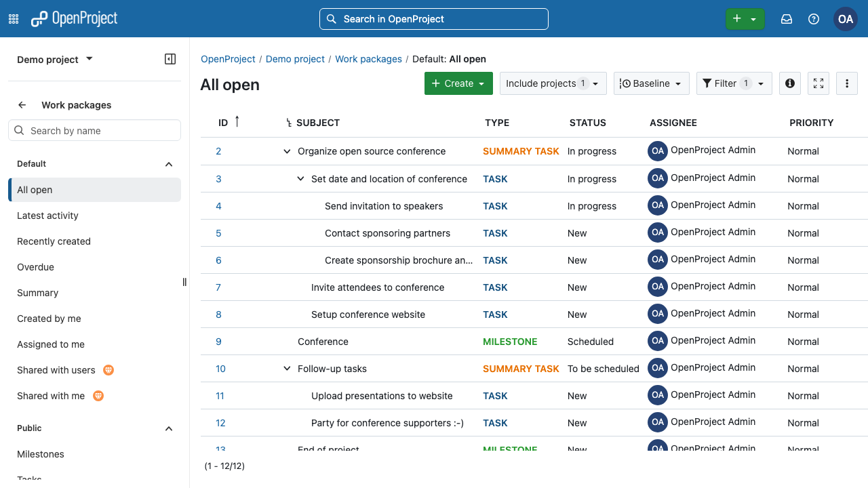Click the sidebar resize handle

tap(184, 282)
